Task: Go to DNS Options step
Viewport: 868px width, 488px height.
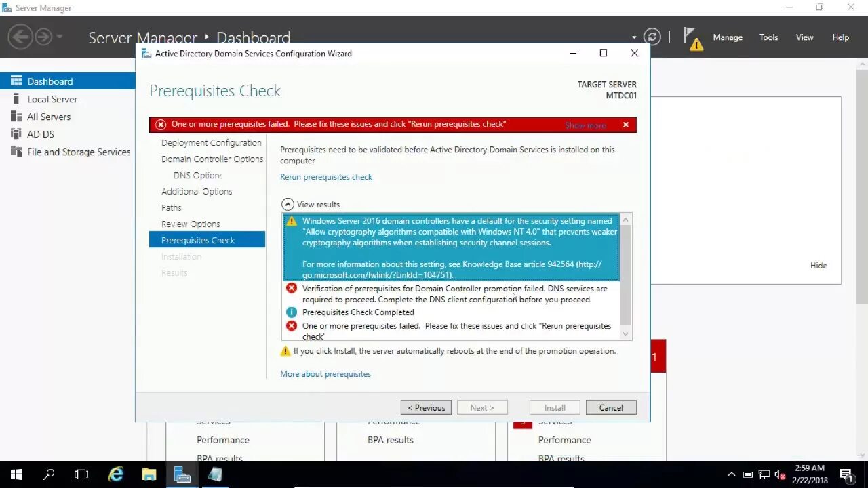Action: (198, 176)
